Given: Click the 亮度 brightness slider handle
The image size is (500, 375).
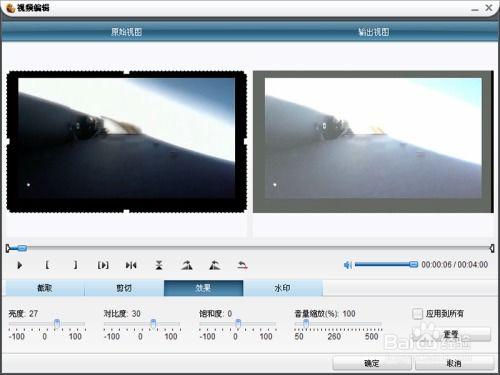Looking at the screenshot, I should click(57, 323).
